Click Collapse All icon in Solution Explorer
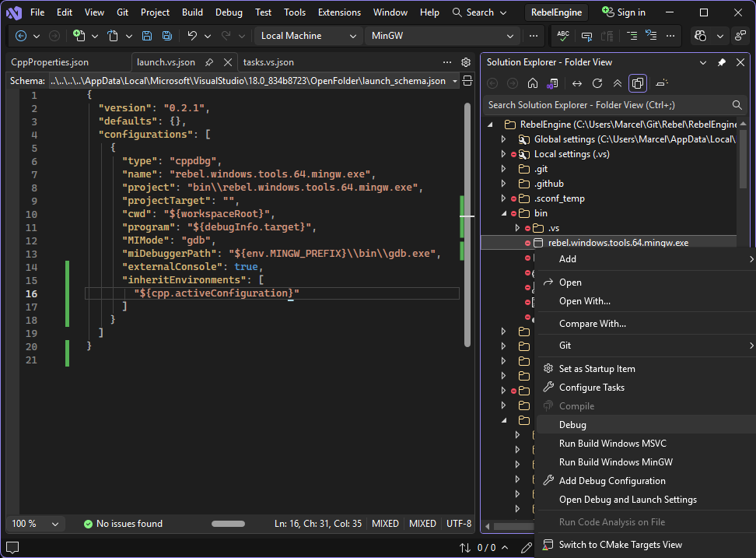The height and width of the screenshot is (558, 756). [x=617, y=83]
